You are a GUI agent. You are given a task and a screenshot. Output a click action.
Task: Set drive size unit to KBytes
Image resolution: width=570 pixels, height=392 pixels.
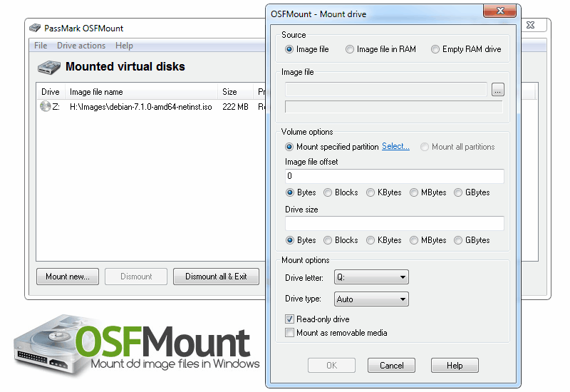click(384, 240)
